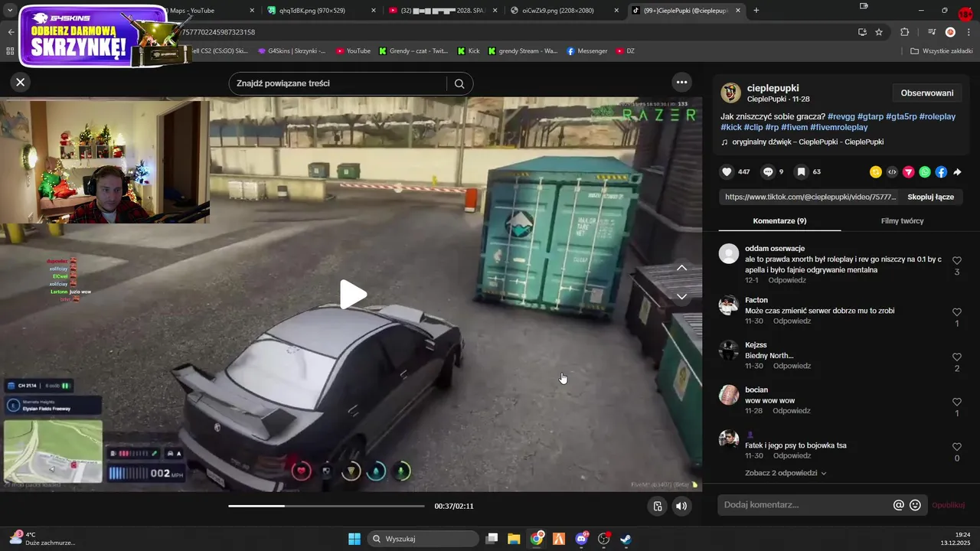The width and height of the screenshot is (980, 551).
Task: Open the Chrome extensions puzzle icon
Action: (905, 32)
